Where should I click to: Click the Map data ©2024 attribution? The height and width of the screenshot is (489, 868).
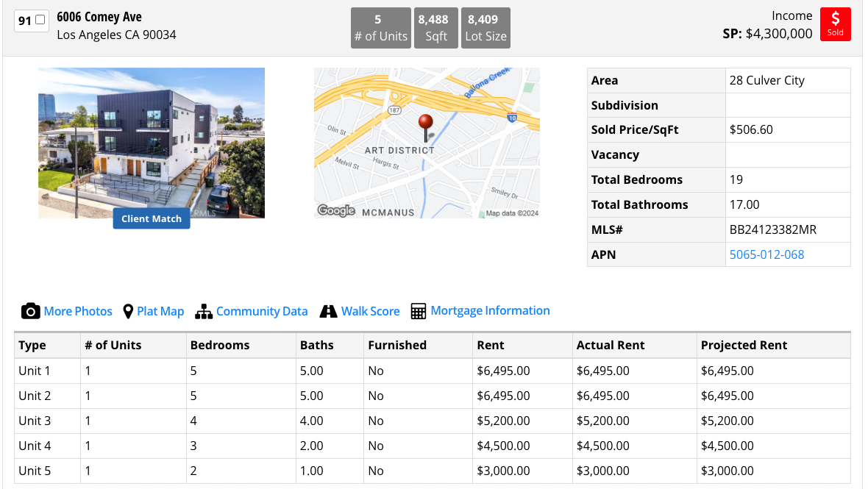[x=511, y=213]
